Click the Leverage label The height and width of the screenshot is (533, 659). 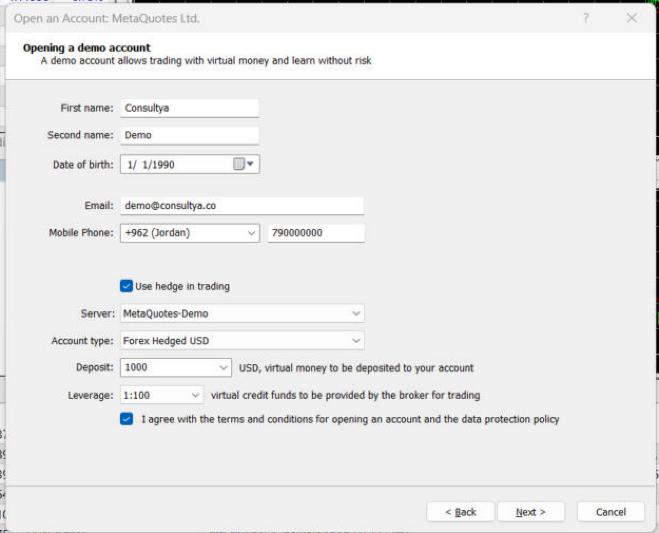point(90,396)
